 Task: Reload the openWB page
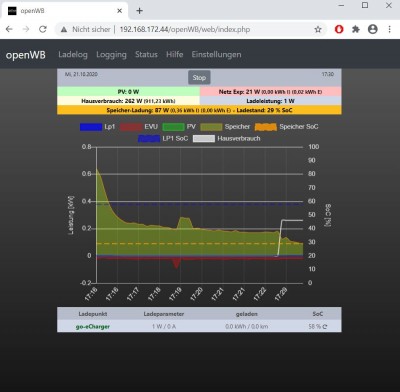tap(43, 29)
